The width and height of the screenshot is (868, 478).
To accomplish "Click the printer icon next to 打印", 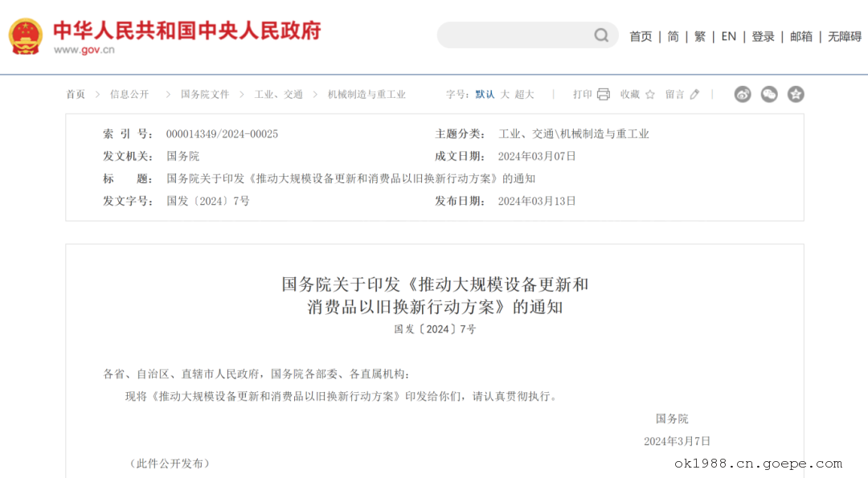I will 604,94.
